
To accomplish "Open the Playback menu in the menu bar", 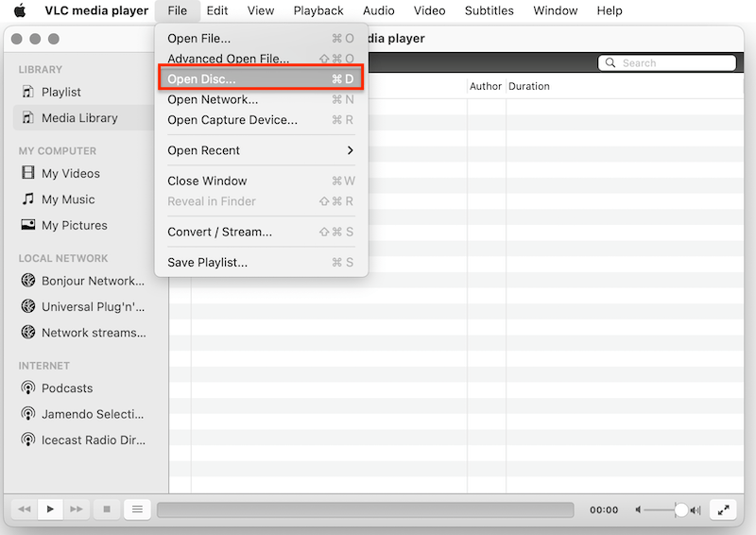I will coord(318,11).
